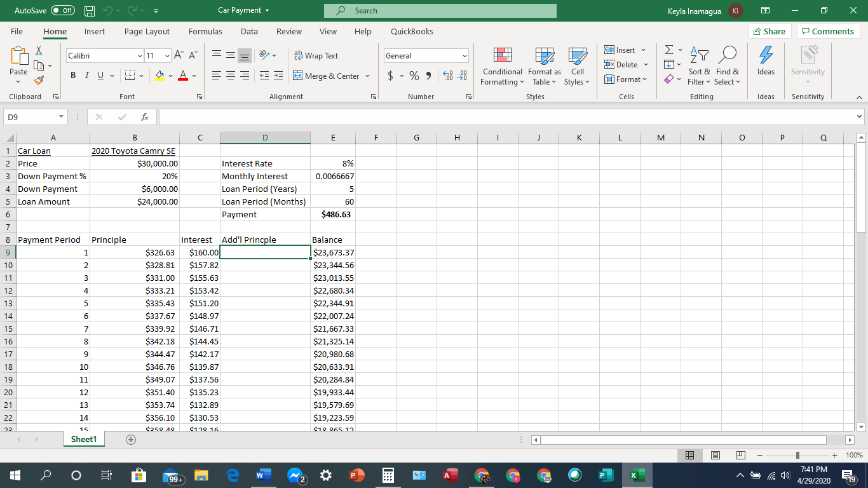Apply the Percent Style number format
868x488 pixels.
414,76
